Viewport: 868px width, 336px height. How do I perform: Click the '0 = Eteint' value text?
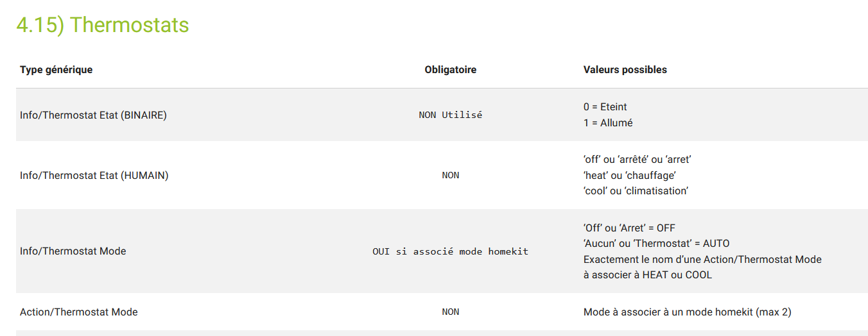(605, 107)
